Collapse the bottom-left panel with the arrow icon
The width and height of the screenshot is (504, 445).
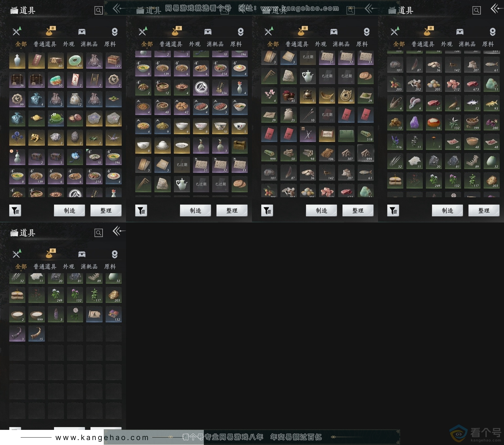(x=119, y=231)
